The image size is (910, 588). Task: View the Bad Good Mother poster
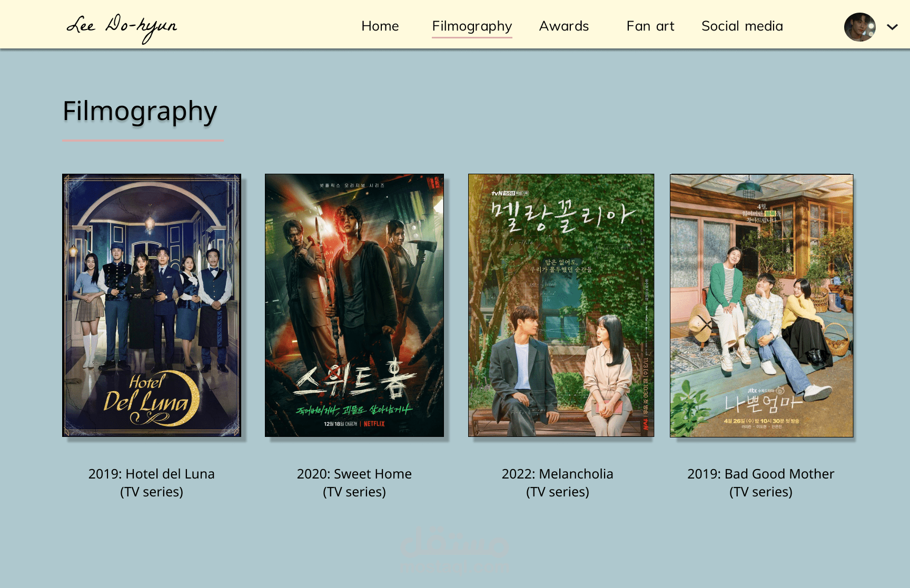click(x=761, y=305)
